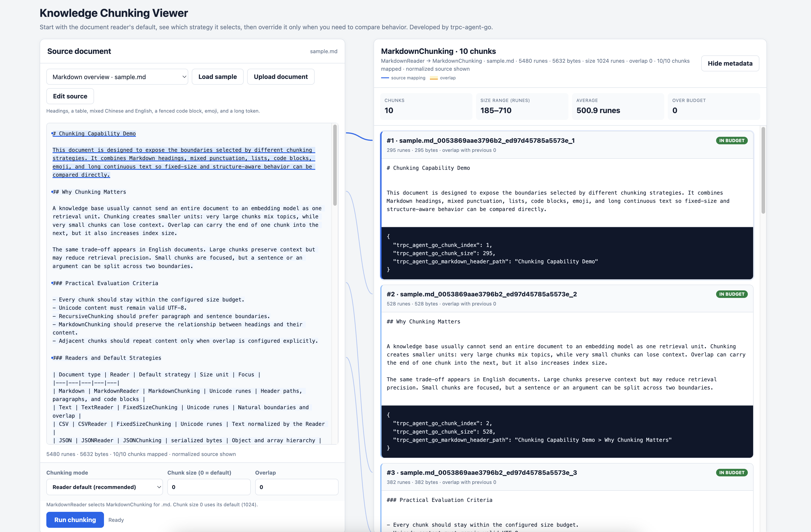
Task: Click '## Why Chunking Matters' text in chunk #2
Action: click(x=423, y=321)
